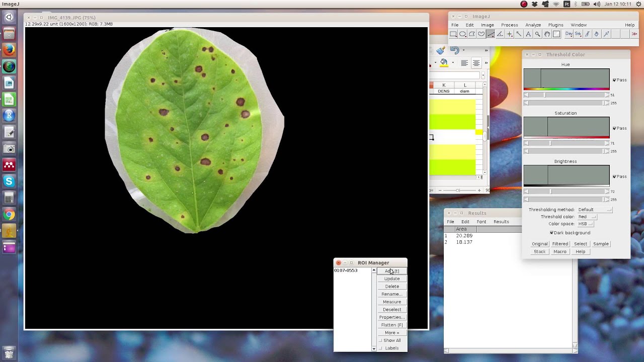Screen dimensions: 644x362
Task: Enable Show All in ROI Manager
Action: [x=381, y=340]
